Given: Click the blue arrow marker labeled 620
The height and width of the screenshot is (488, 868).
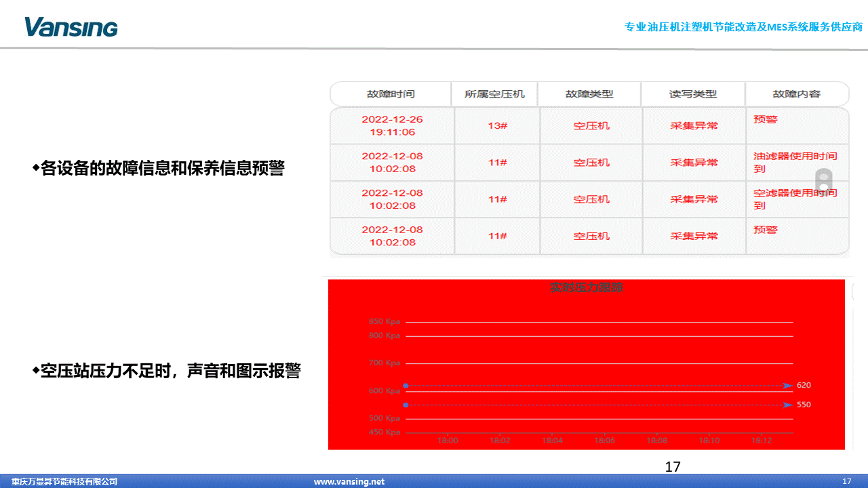Looking at the screenshot, I should click(787, 385).
